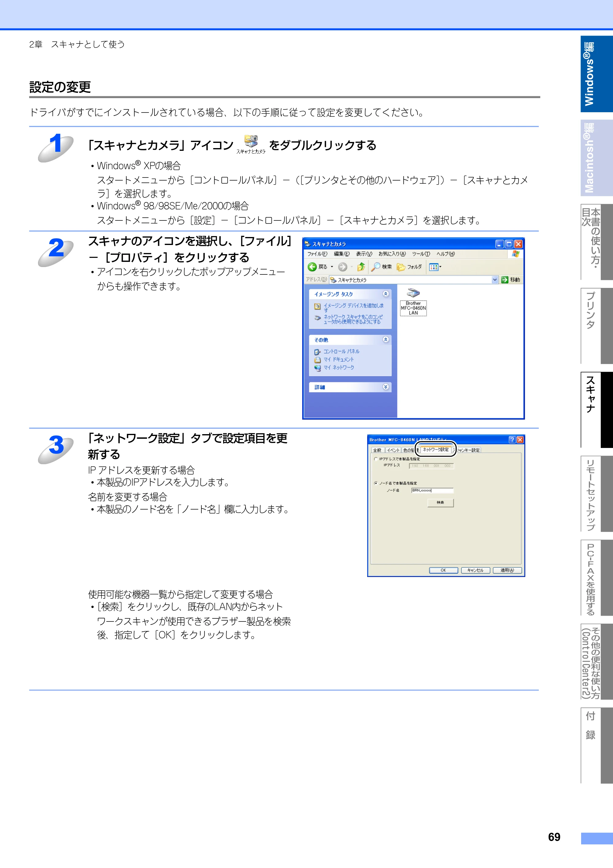Click the 検索 button in the properties dialog
Image resolution: width=613 pixels, height=868 pixels.
point(440,503)
